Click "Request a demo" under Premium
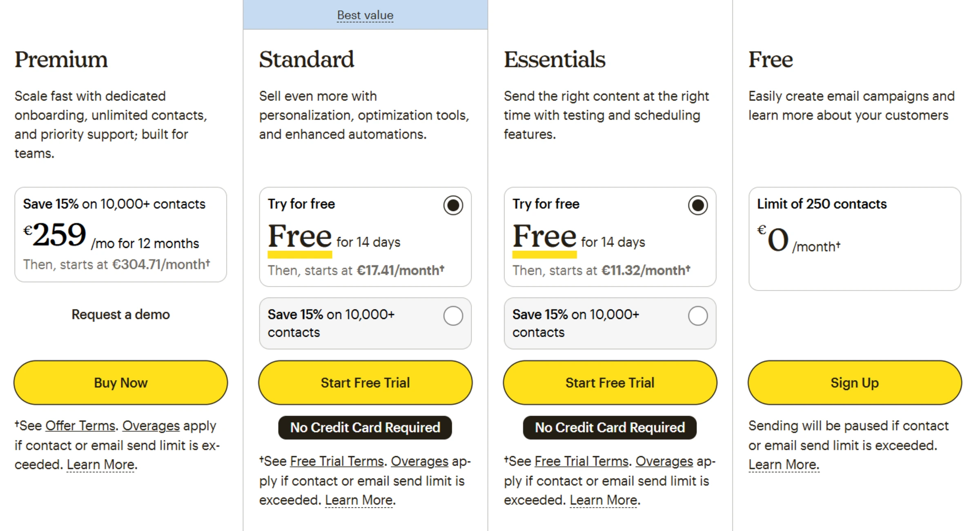This screenshot has height=531, width=980. [x=120, y=315]
